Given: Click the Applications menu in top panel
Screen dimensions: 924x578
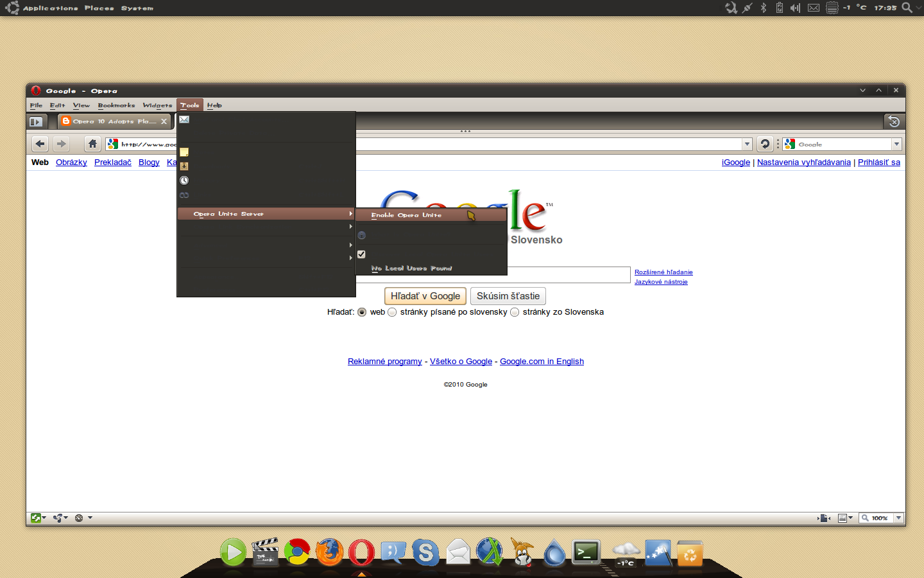Looking at the screenshot, I should 50,8.
